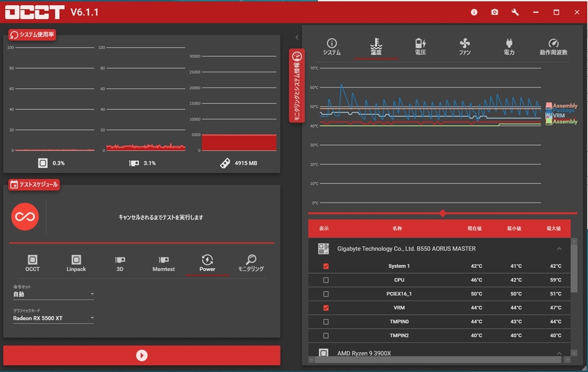Open the グラフィックカード Radeon RX 5500 XT dropdown
Viewport: 588px width, 372px height.
point(53,319)
